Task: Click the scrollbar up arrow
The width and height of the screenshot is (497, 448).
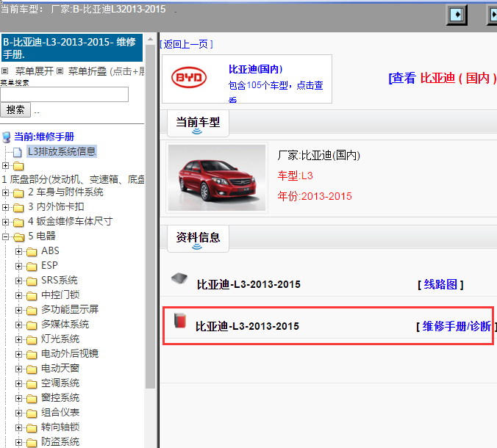Action: 150,39
